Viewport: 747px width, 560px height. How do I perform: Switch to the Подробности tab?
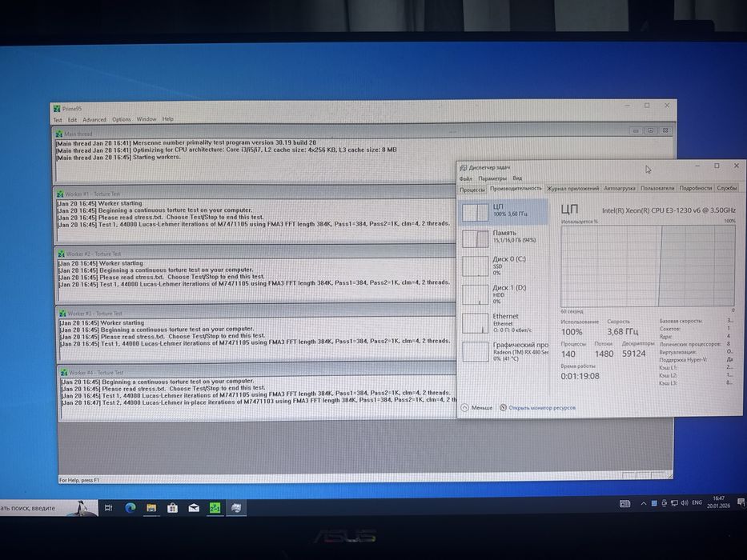tap(696, 188)
